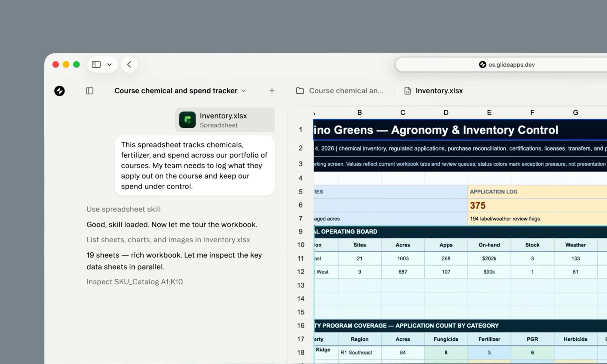Click '194 label/weather review flags' cell
The image size is (607, 364).
coord(537,219)
